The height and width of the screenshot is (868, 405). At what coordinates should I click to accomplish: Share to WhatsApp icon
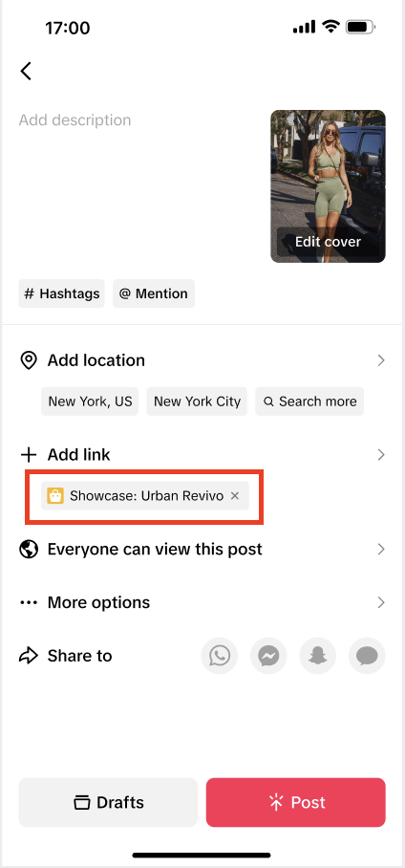[219, 656]
